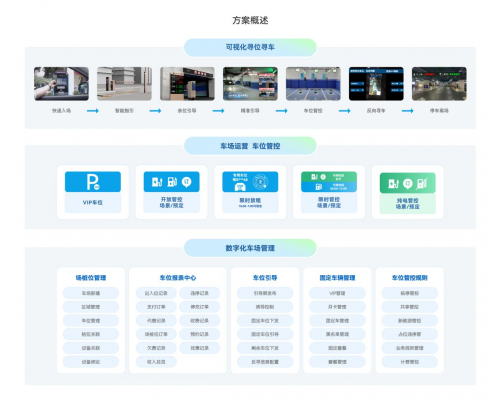
Task: Select the 可视化寻位寻车 section header
Action: 250,47
